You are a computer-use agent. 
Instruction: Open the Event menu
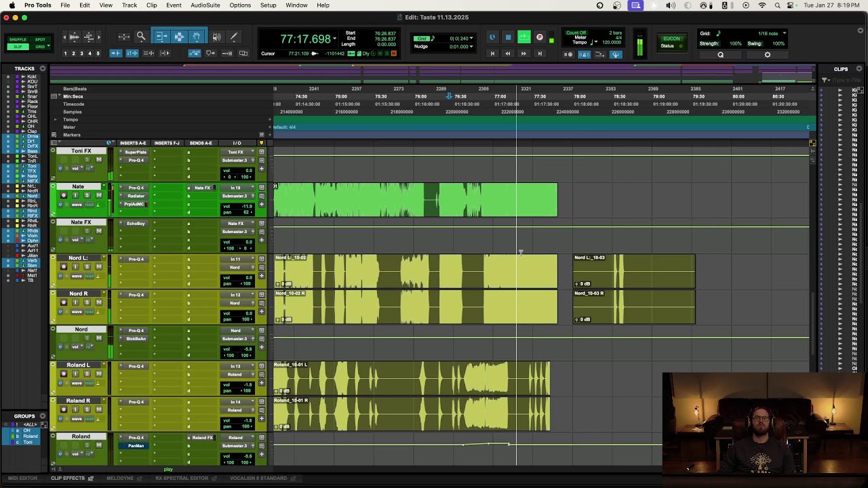174,5
